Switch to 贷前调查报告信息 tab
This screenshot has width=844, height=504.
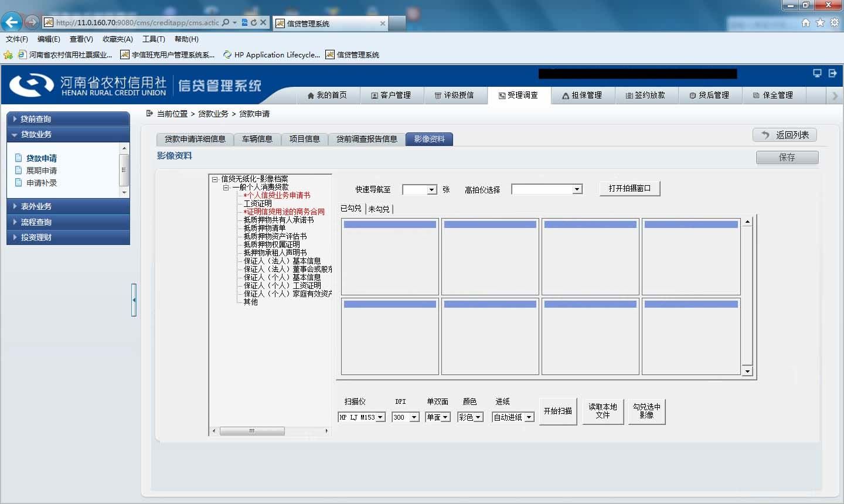pyautogui.click(x=366, y=139)
